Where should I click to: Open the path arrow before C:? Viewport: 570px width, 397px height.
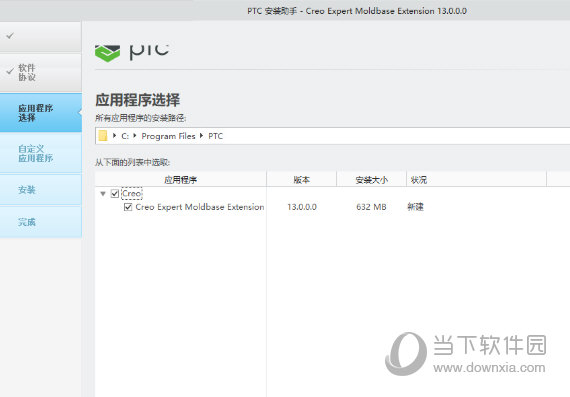115,136
